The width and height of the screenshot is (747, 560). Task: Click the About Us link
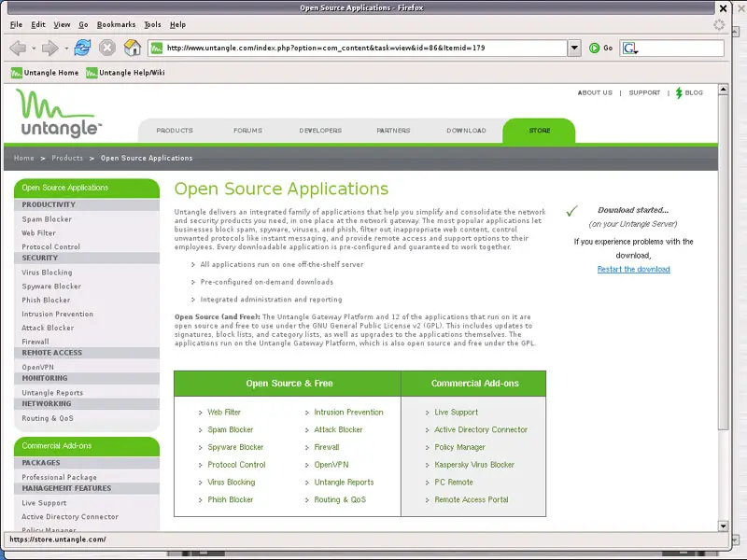(x=595, y=92)
